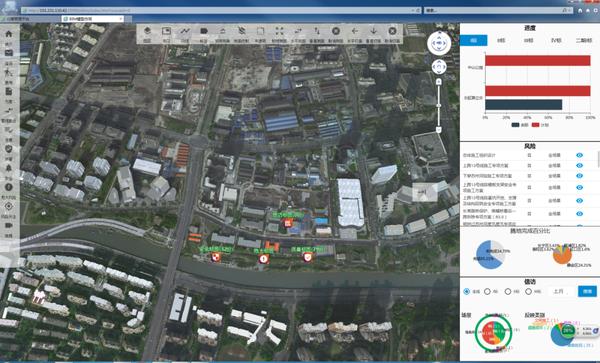The image size is (600, 363).
Task: Select the second radio option in bottom panel
Action: (x=487, y=291)
